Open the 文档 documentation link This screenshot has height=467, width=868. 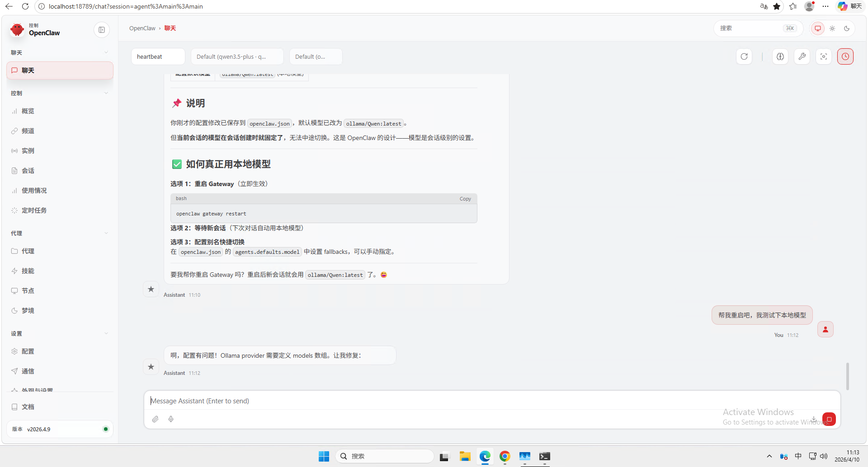[x=60, y=407]
